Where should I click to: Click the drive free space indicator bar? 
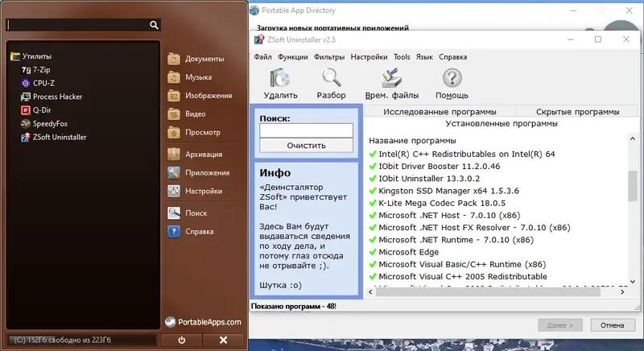point(82,340)
